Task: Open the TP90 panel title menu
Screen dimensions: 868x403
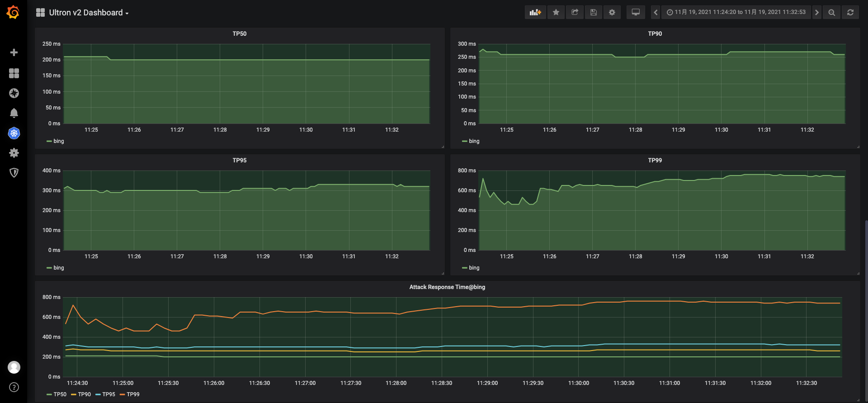Action: pos(655,34)
